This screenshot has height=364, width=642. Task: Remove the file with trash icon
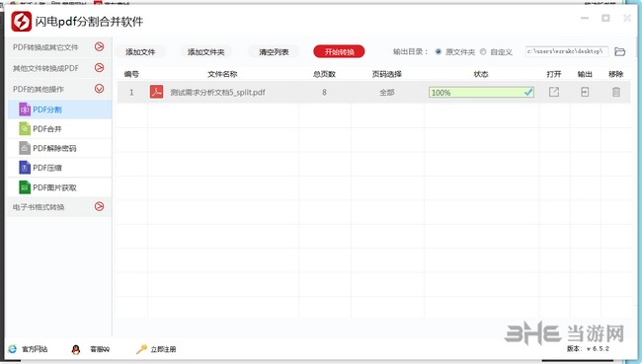tap(615, 92)
